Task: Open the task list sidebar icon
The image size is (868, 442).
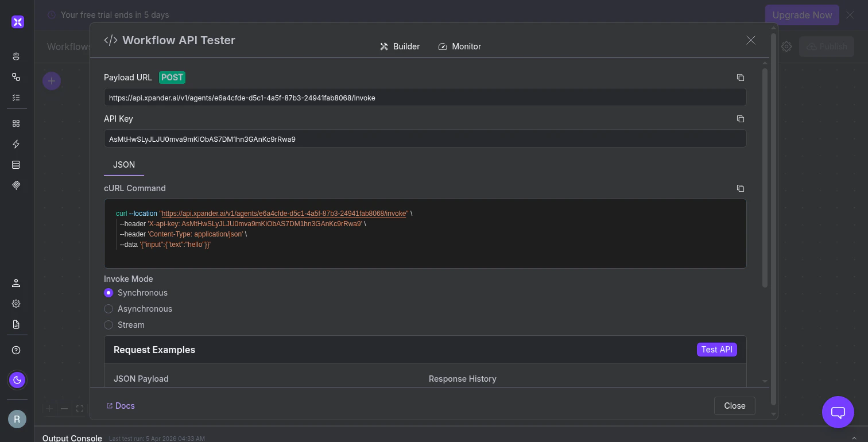Action: click(16, 98)
